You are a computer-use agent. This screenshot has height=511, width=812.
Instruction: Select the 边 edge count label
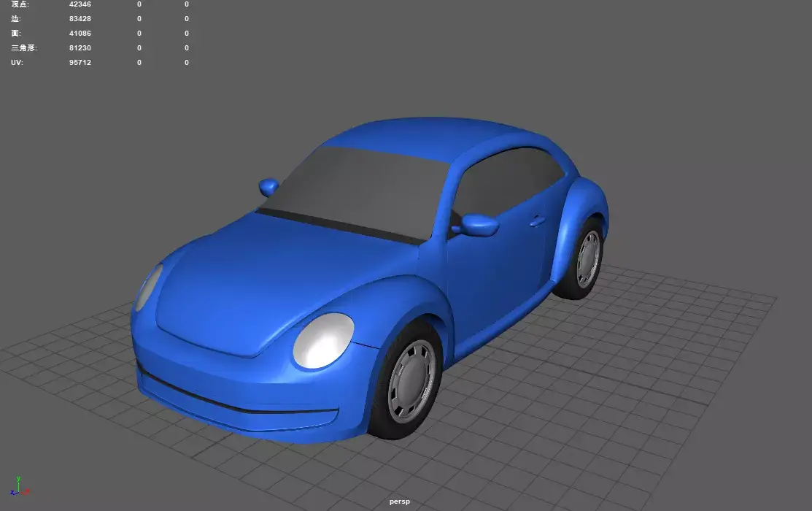tap(15, 19)
